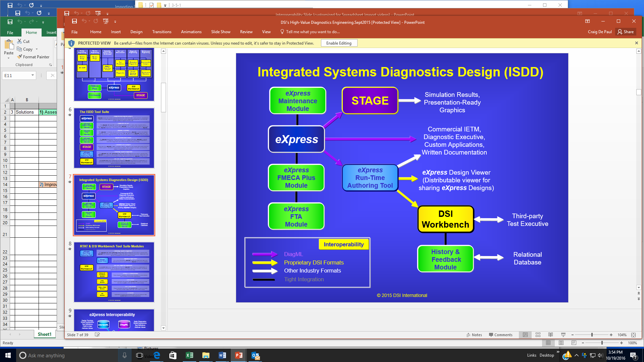
Task: Open Reading View from status bar
Action: point(550,335)
